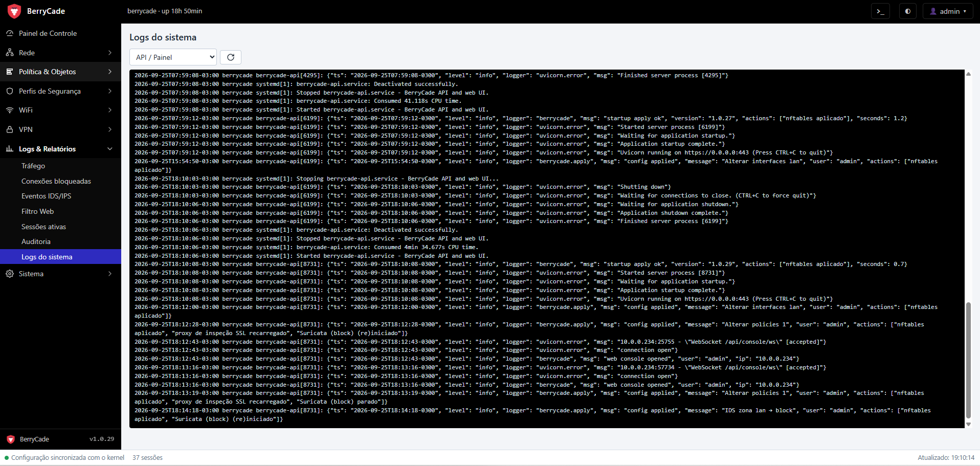Open the Auditoria page

pos(60,241)
